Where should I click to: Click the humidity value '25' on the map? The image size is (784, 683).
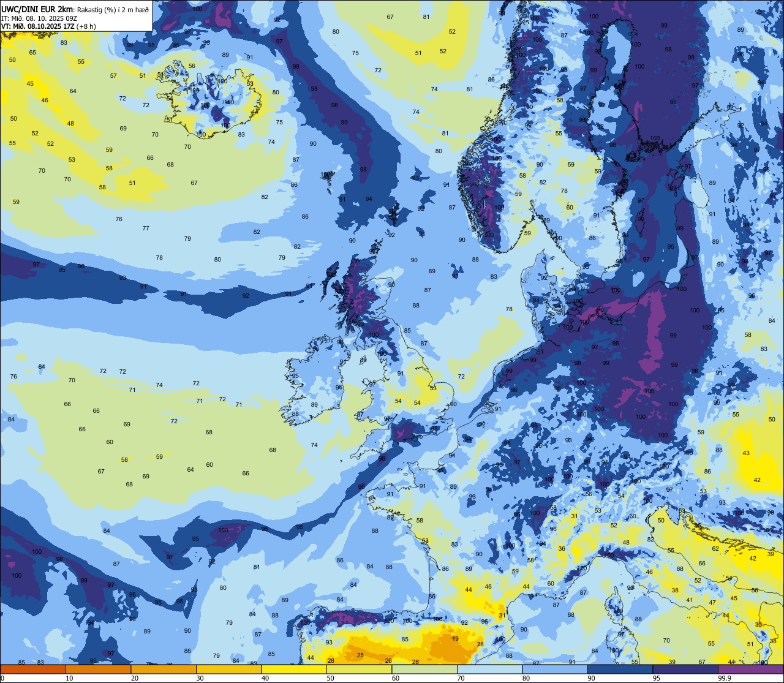coord(360,655)
